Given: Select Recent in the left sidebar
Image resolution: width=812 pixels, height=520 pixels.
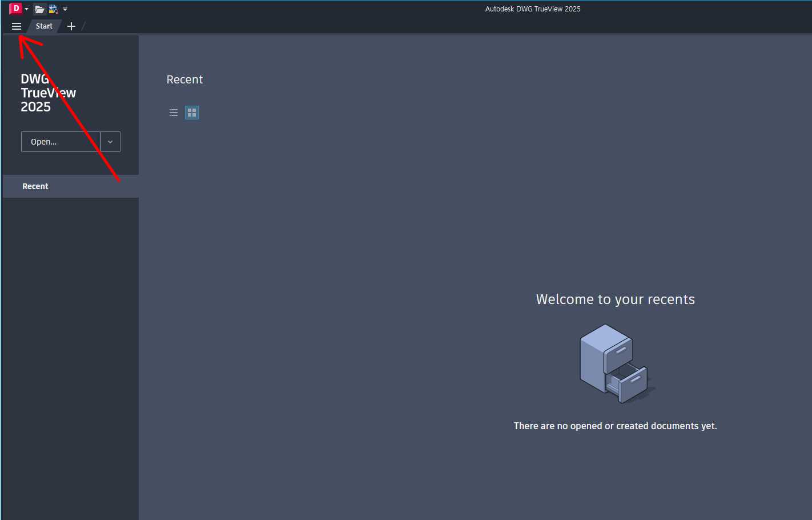Looking at the screenshot, I should tap(71, 186).
